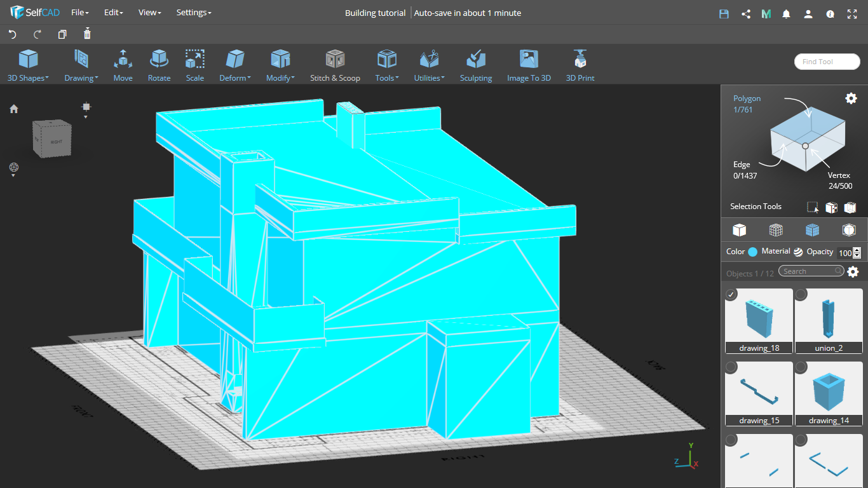Click the objects Search field
This screenshot has width=868, height=488.
811,271
